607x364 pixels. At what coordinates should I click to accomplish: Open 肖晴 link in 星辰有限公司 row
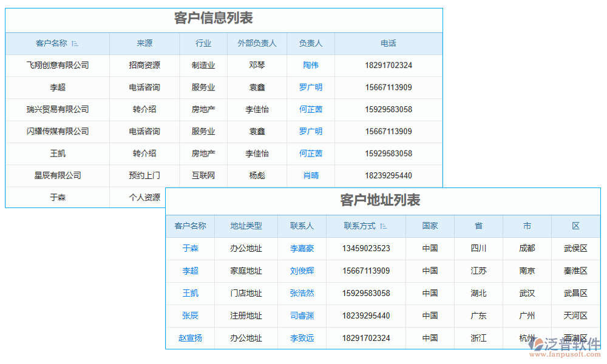click(311, 176)
